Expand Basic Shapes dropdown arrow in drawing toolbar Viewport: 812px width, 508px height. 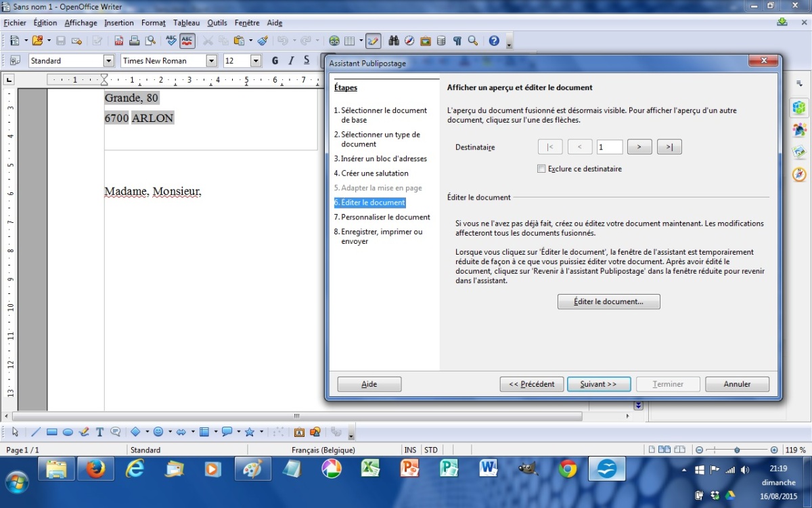pos(147,431)
